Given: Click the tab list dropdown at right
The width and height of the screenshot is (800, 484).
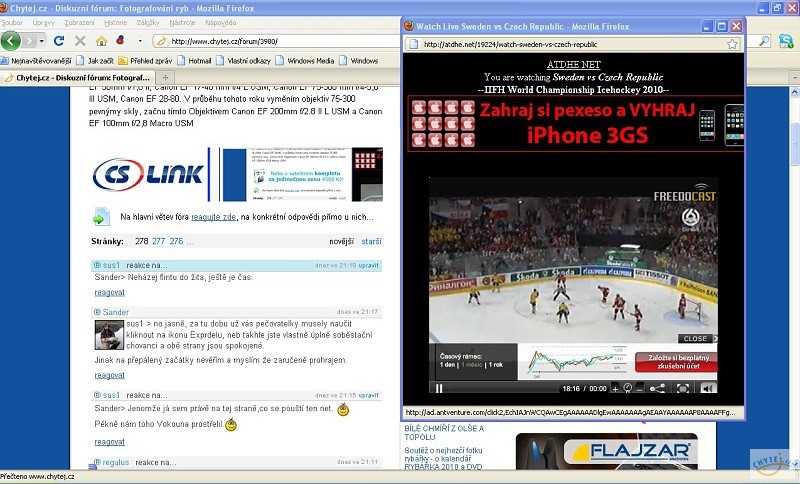Looking at the screenshot, I should pos(794,78).
